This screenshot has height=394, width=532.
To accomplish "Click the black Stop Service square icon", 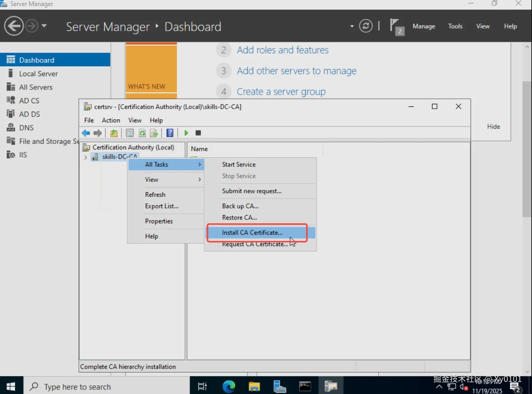I will click(198, 133).
